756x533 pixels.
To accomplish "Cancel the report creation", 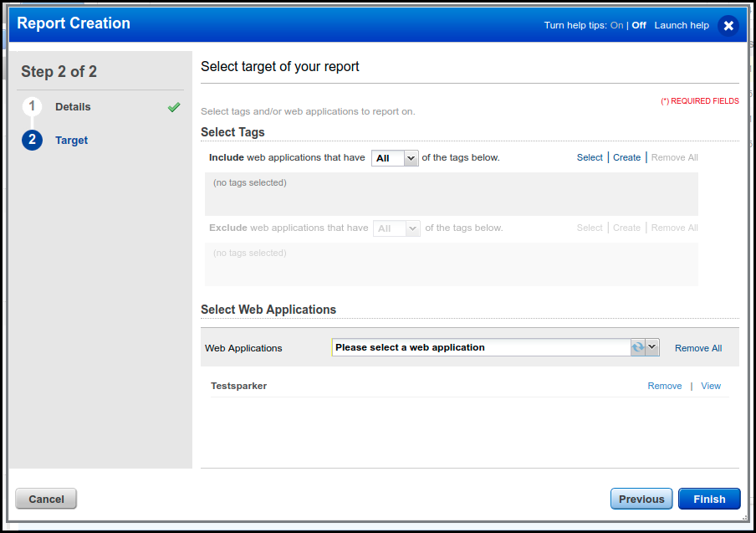I will pyautogui.click(x=45, y=499).
